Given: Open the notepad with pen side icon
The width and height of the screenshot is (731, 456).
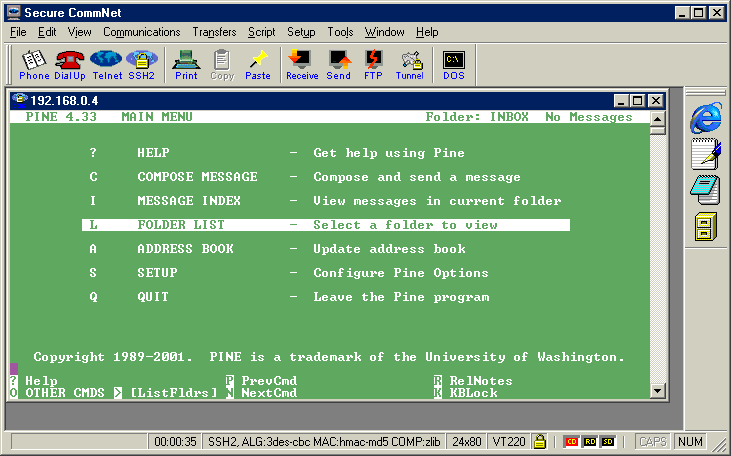Looking at the screenshot, I should (706, 154).
